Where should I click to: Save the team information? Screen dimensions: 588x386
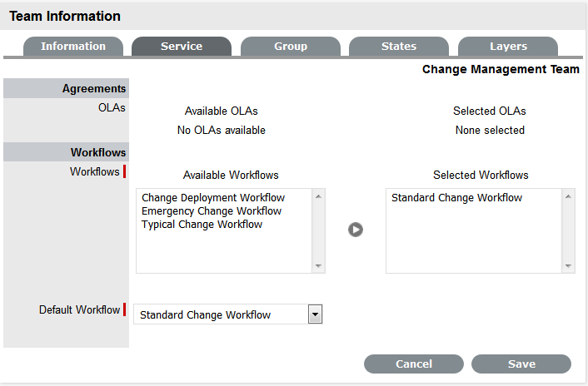click(x=521, y=364)
